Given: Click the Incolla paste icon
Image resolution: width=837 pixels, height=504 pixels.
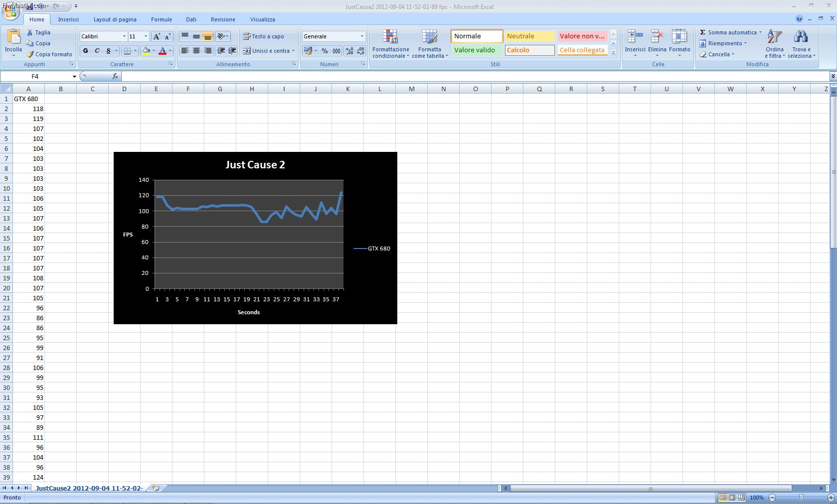Looking at the screenshot, I should 13,36.
